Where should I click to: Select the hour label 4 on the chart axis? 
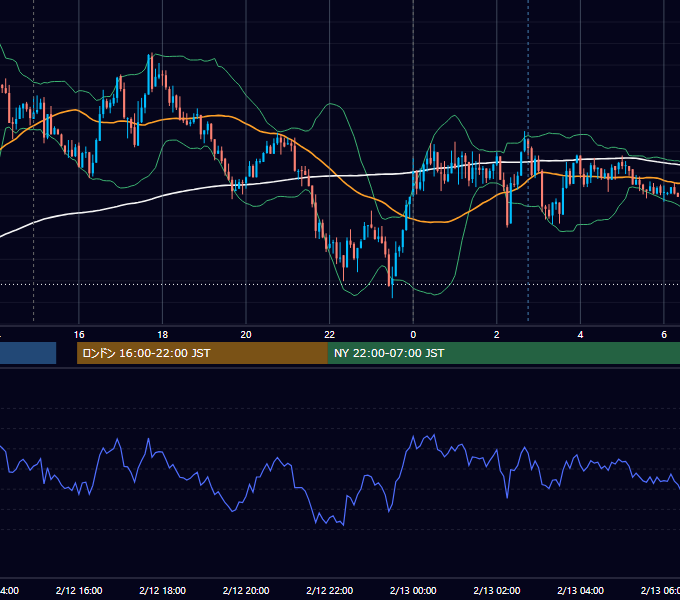pos(580,335)
